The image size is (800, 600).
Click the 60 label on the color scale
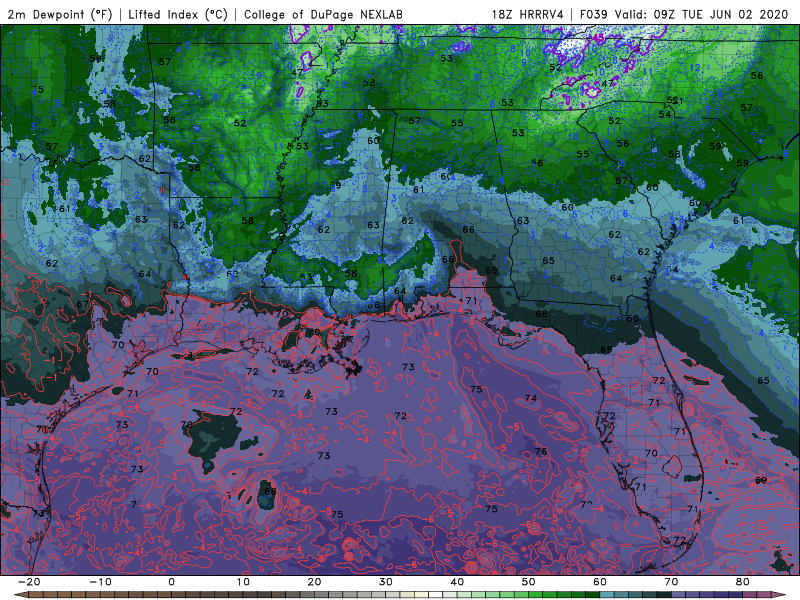600,582
